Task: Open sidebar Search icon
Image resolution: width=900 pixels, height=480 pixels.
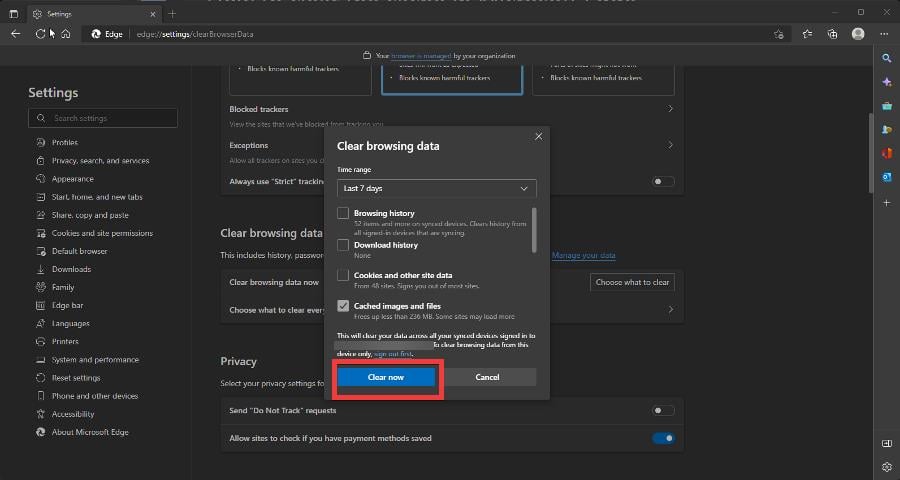Action: (887, 58)
